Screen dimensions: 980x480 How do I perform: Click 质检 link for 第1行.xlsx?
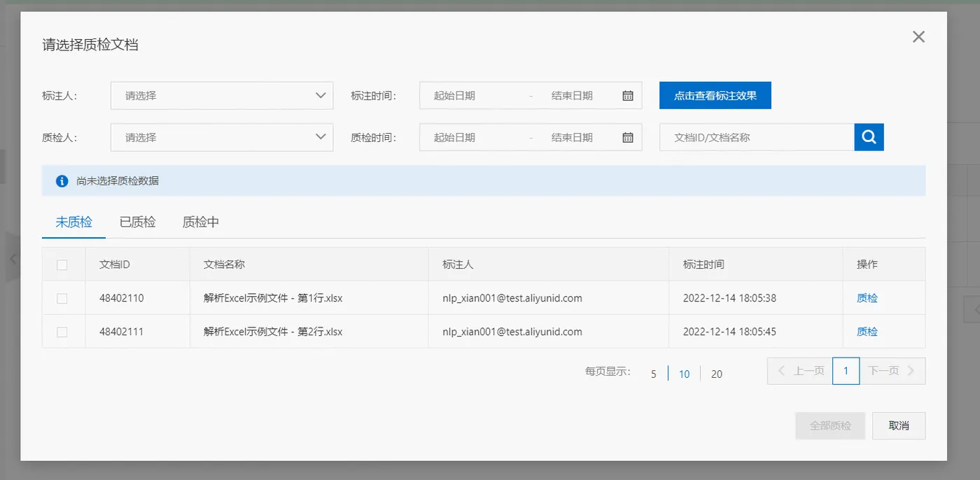pyautogui.click(x=867, y=298)
